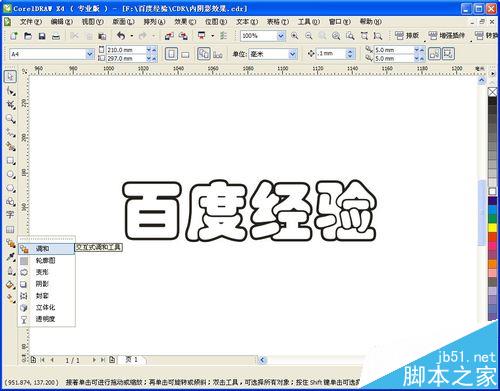
Task: Toggle apply layout to all pages
Action: tap(204, 54)
